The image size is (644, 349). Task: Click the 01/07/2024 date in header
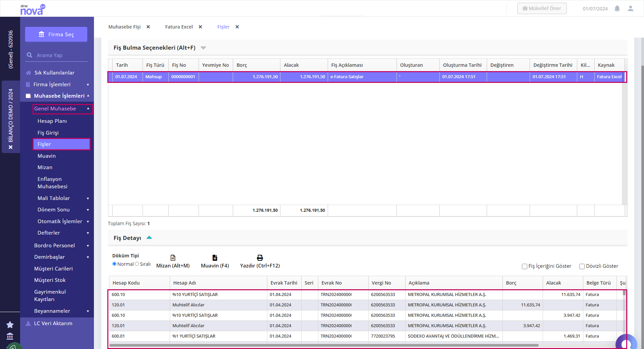(x=595, y=9)
